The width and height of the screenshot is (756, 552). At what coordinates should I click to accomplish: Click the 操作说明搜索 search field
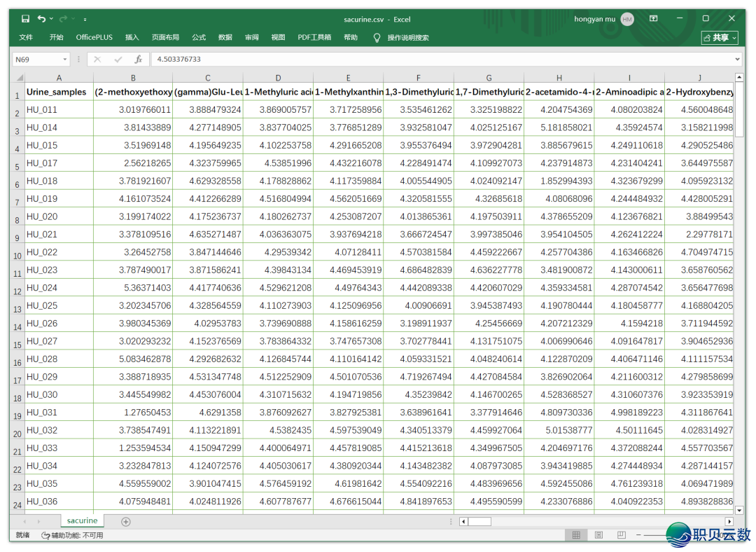pos(407,37)
